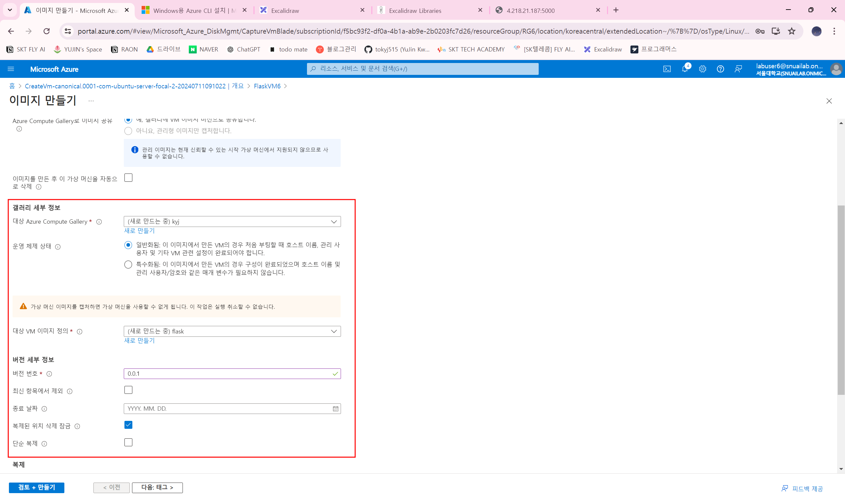
Task: Expand target Azure Compute Gallery dropdown
Action: (232, 221)
